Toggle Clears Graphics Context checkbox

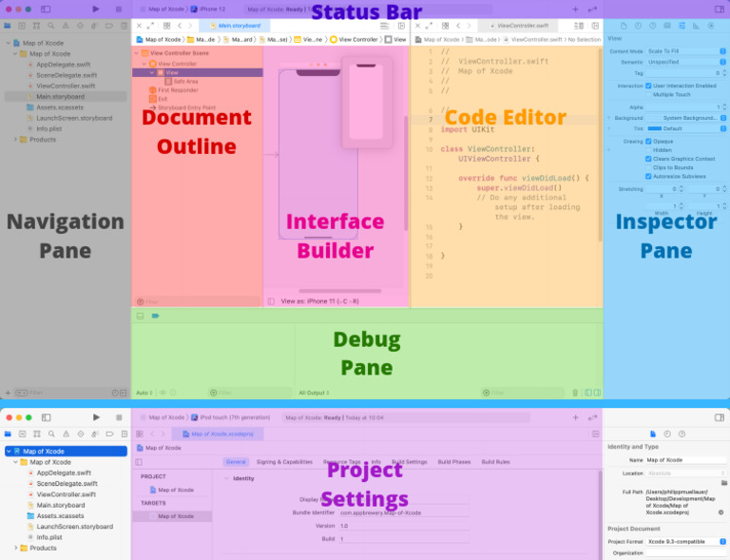click(648, 159)
